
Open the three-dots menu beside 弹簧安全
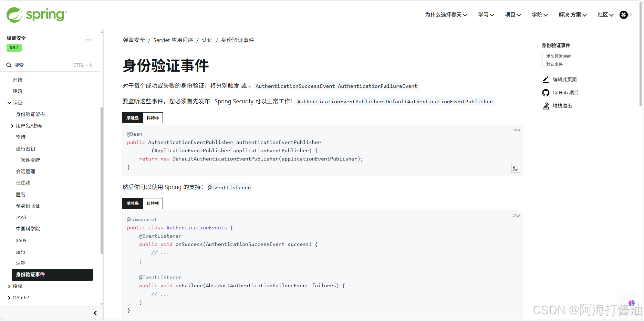click(x=89, y=40)
